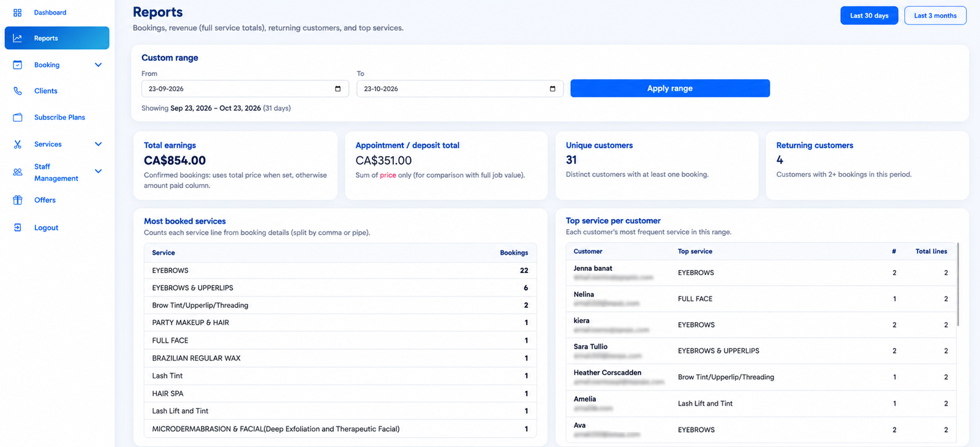
Task: Click customer name Heather Corscadden
Action: (608, 373)
